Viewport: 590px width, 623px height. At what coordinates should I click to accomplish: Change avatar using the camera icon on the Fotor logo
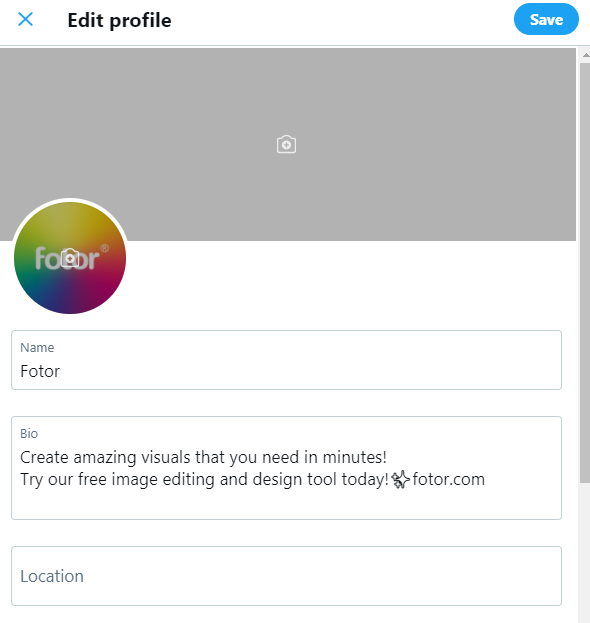coord(70,258)
